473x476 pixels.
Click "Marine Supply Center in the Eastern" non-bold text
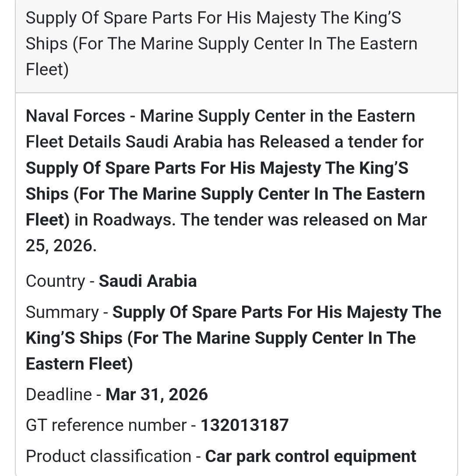point(278,116)
